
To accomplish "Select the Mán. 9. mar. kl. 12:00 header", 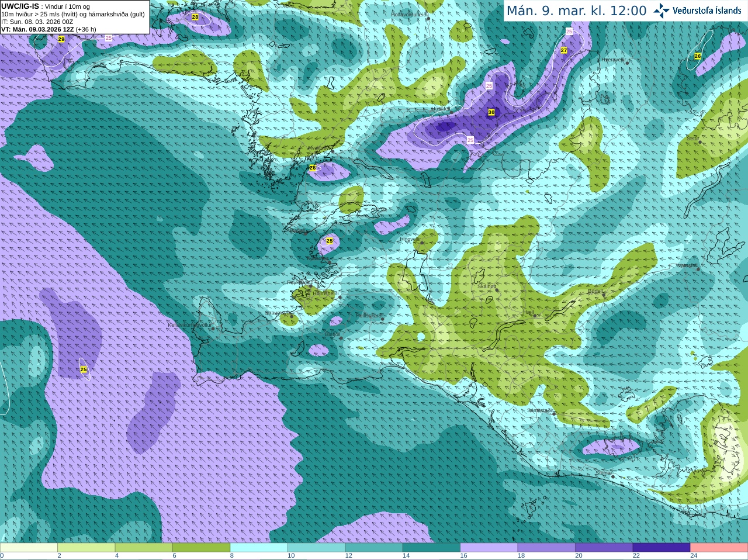I will tap(576, 11).
